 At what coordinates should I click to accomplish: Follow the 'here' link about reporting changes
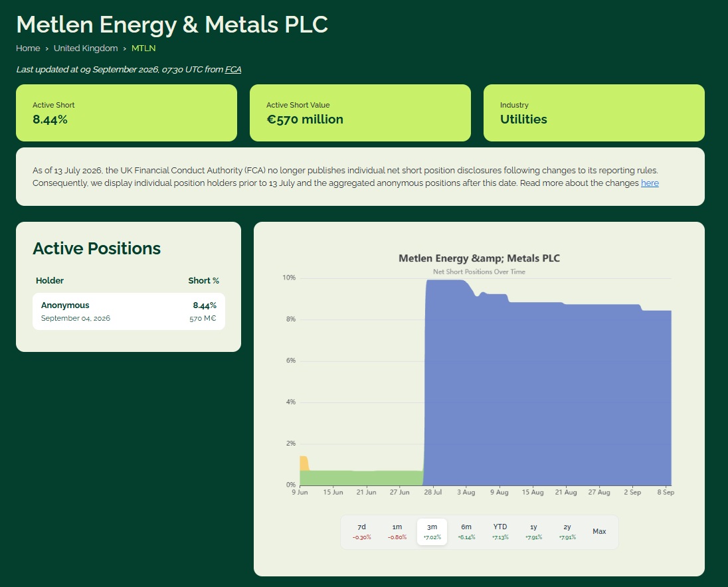pos(650,183)
